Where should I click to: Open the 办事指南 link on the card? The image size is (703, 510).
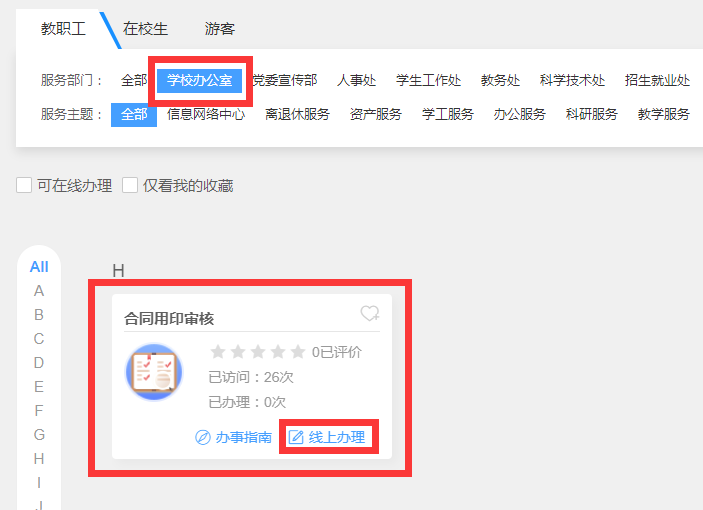point(243,437)
